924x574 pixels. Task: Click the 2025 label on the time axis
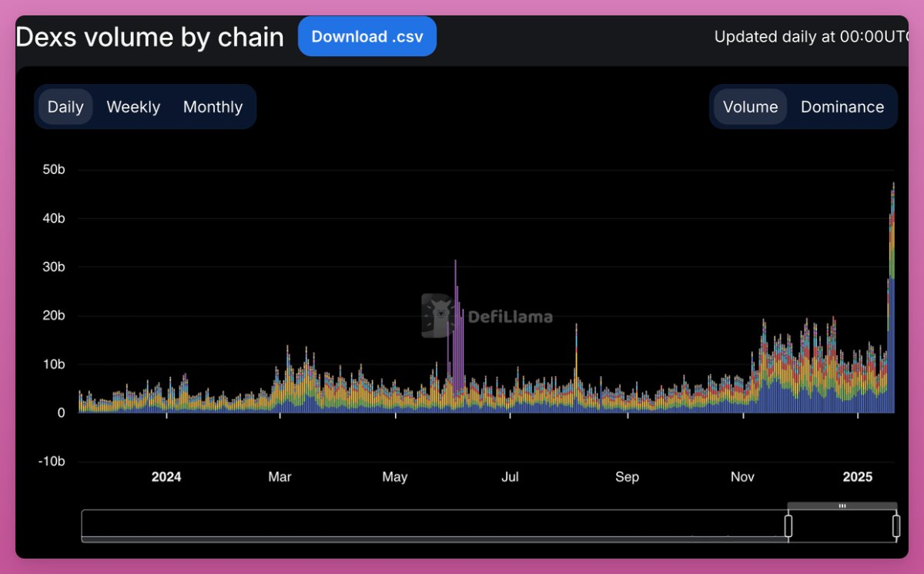click(857, 477)
